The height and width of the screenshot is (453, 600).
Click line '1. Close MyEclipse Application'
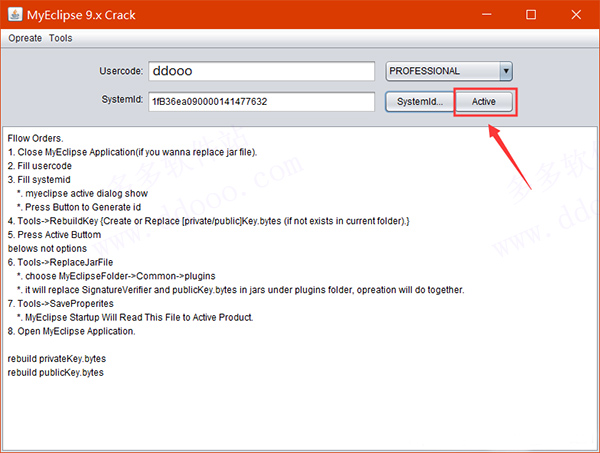tap(132, 152)
